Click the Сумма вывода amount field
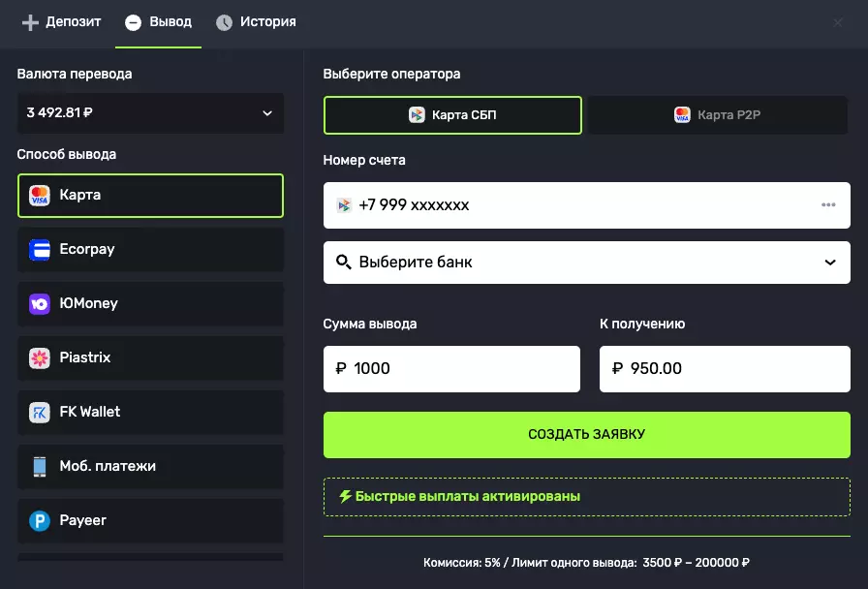Image resolution: width=868 pixels, height=589 pixels. tap(451, 368)
